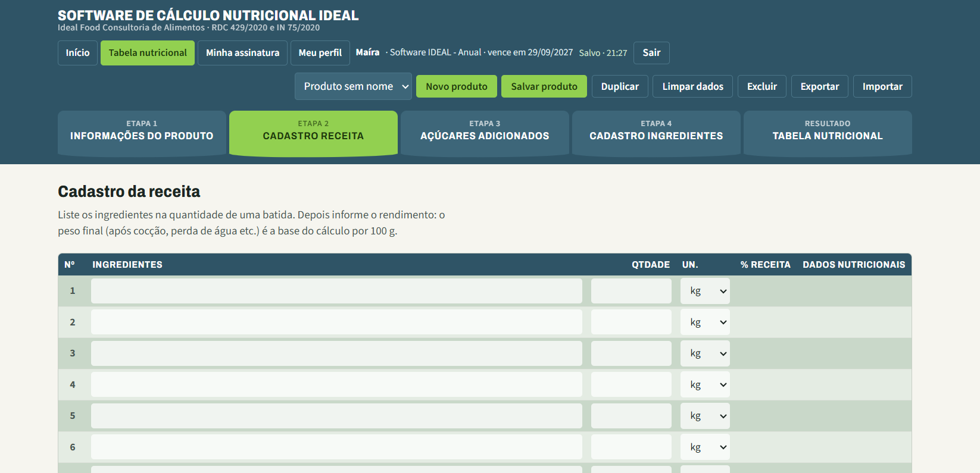980x473 pixels.
Task: Focus the ingredient name field in row 2
Action: 336,322
